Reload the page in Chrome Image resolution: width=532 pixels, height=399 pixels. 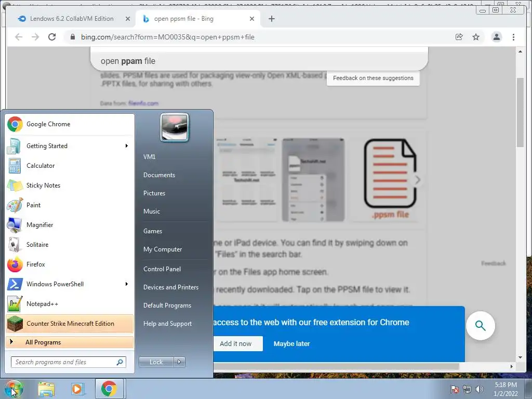pyautogui.click(x=52, y=37)
